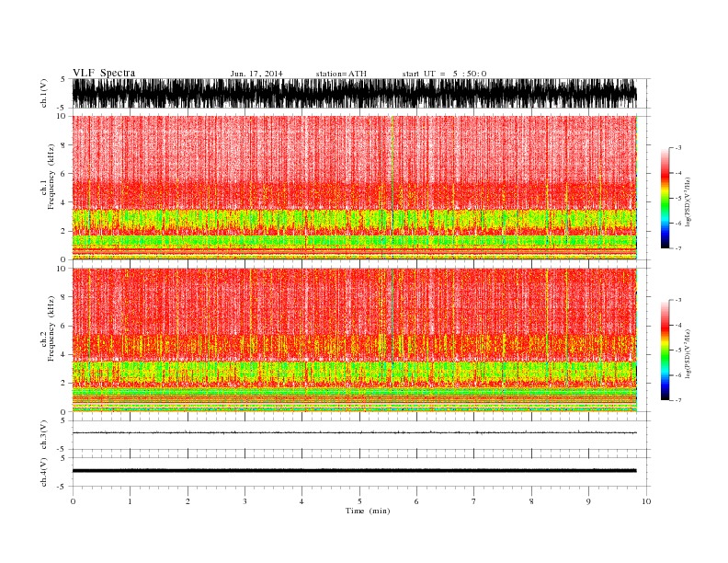Click the ch.4(V) axis label
This screenshot has width=728, height=563.
tap(43, 472)
